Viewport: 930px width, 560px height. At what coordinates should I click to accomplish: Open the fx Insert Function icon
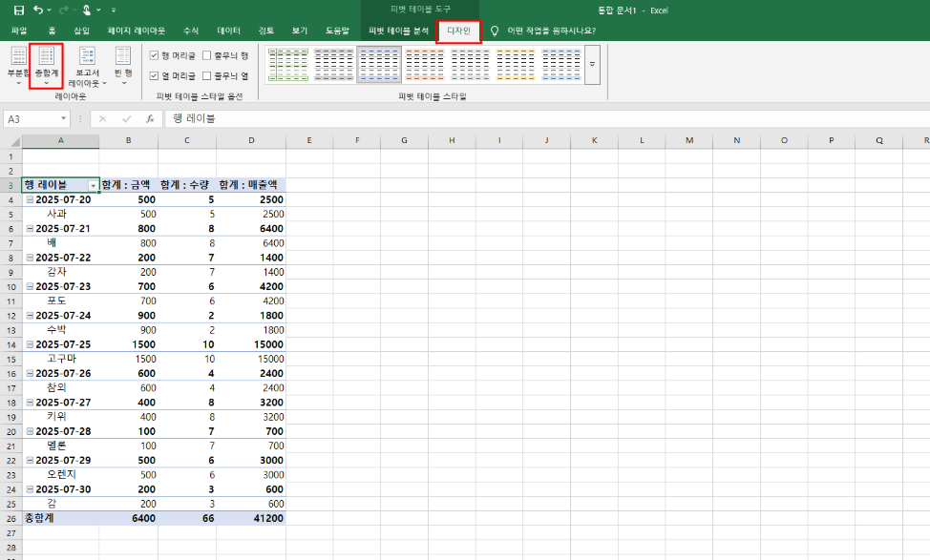pyautogui.click(x=150, y=119)
